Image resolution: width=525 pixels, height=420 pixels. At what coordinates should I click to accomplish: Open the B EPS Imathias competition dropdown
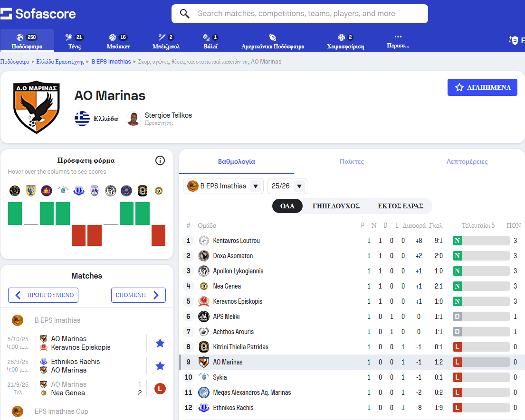tap(223, 186)
